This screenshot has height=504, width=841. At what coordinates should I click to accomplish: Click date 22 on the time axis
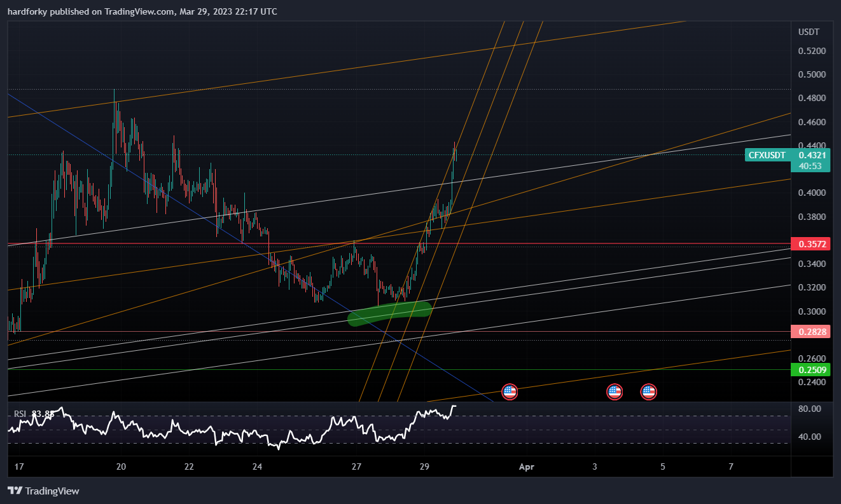pyautogui.click(x=189, y=467)
